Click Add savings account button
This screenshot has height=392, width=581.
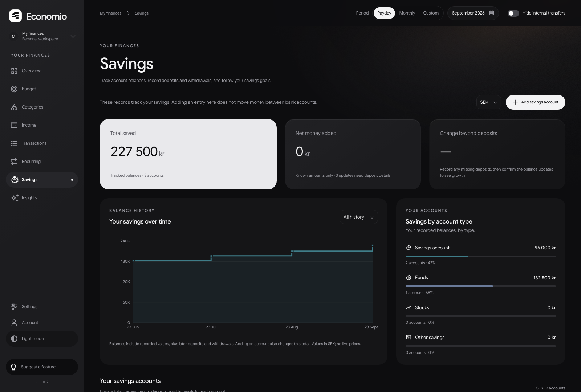535,102
